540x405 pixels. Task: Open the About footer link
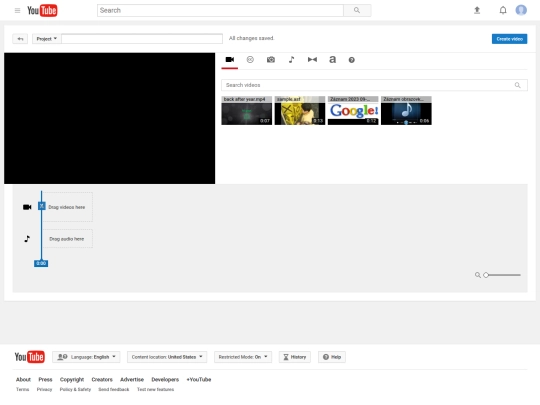[23, 380]
